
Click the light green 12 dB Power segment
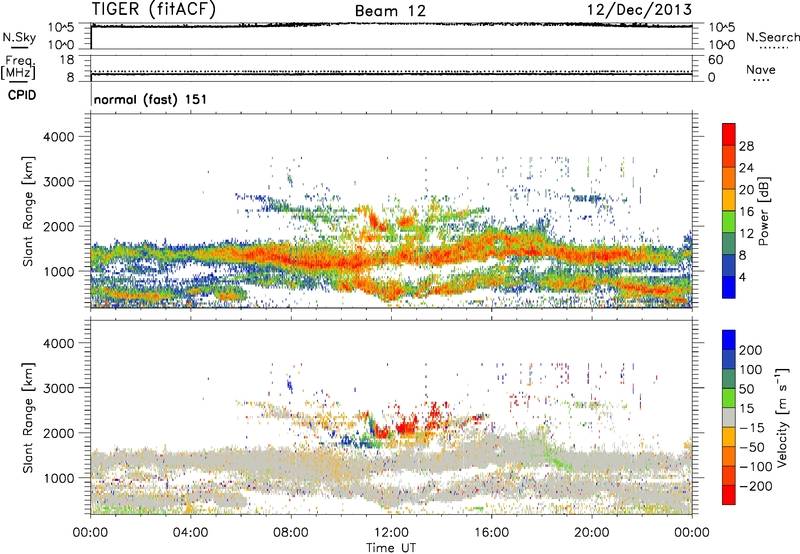click(x=729, y=222)
